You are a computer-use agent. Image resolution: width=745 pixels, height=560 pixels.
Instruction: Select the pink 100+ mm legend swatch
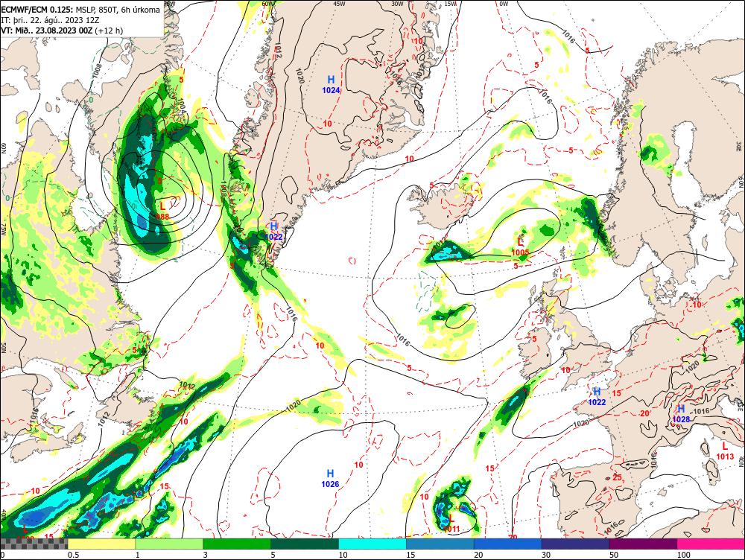711,544
